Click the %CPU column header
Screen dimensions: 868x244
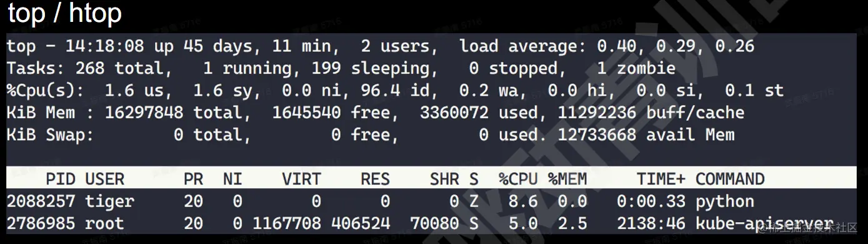tap(518, 180)
